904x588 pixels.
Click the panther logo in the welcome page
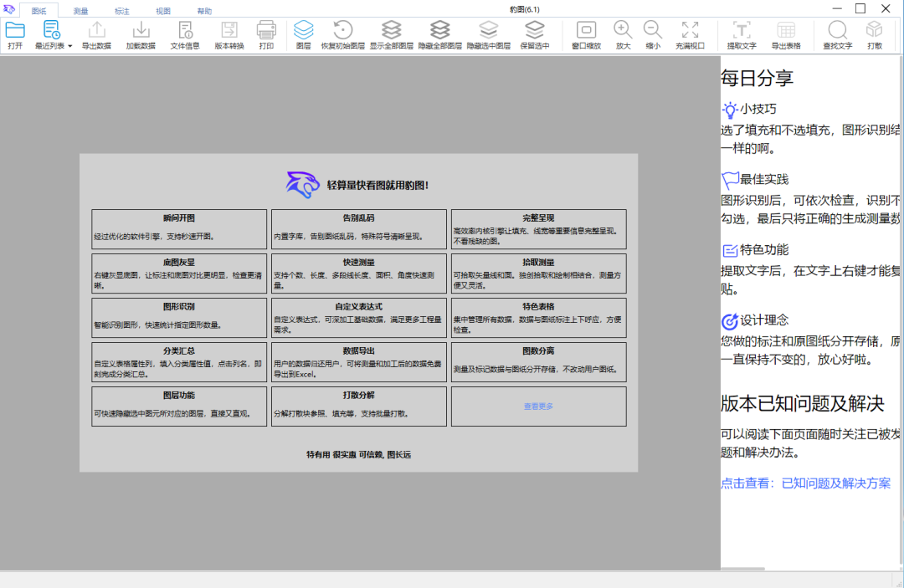[302, 184]
